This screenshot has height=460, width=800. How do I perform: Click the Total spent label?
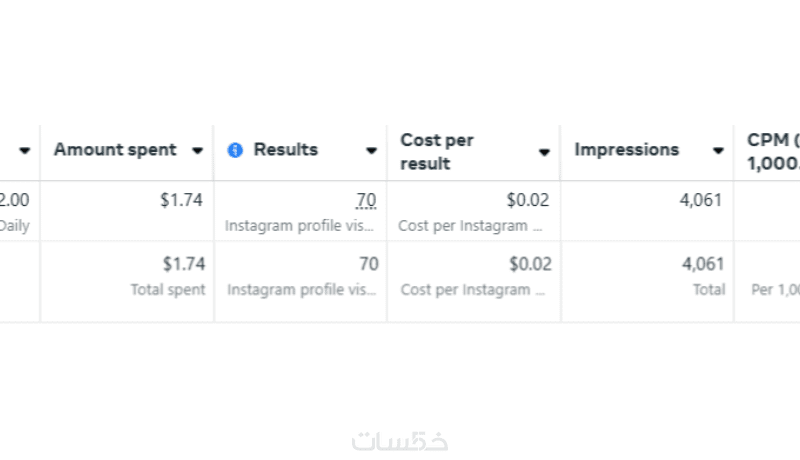[168, 289]
